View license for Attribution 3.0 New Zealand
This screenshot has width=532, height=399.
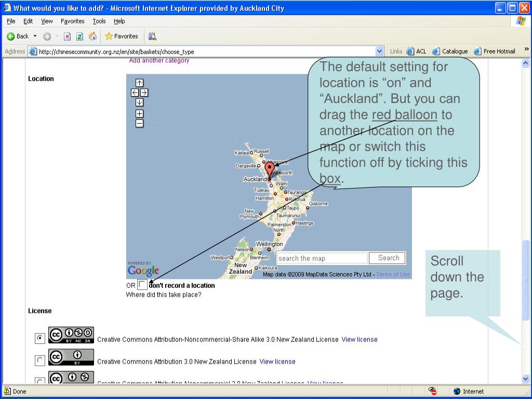[277, 362]
